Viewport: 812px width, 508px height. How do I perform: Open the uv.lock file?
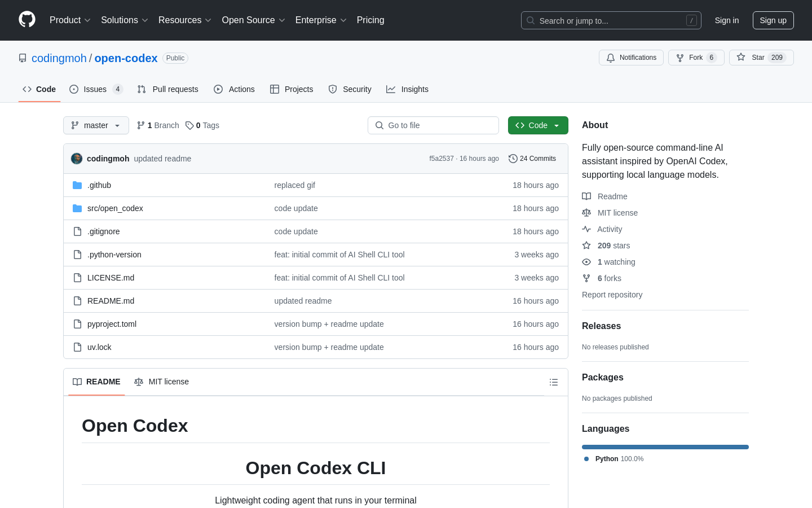pos(99,347)
